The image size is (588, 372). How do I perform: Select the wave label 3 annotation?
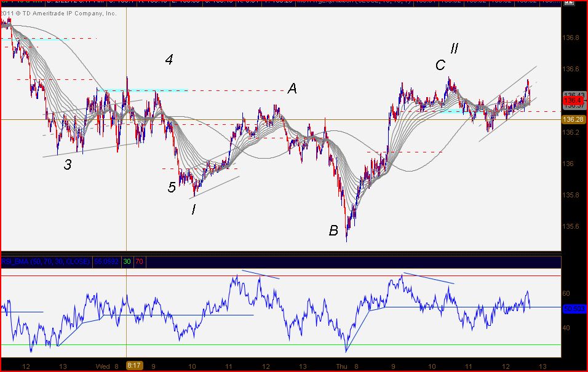point(68,165)
